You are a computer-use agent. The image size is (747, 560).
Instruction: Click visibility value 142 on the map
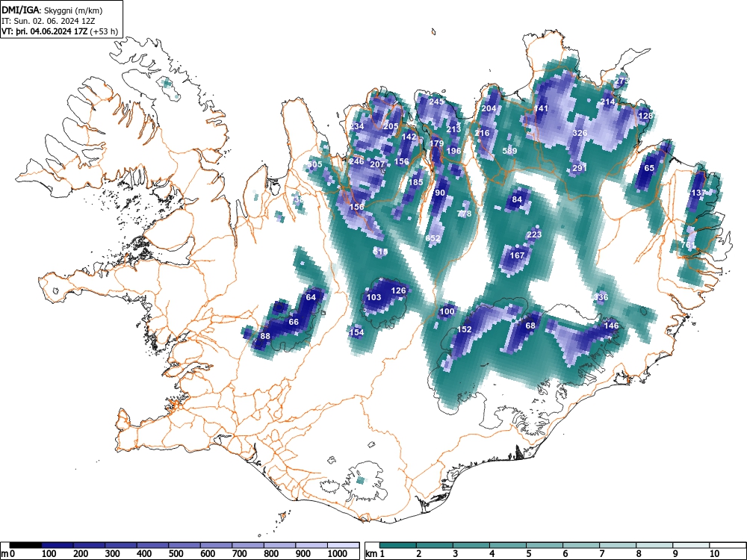point(409,137)
